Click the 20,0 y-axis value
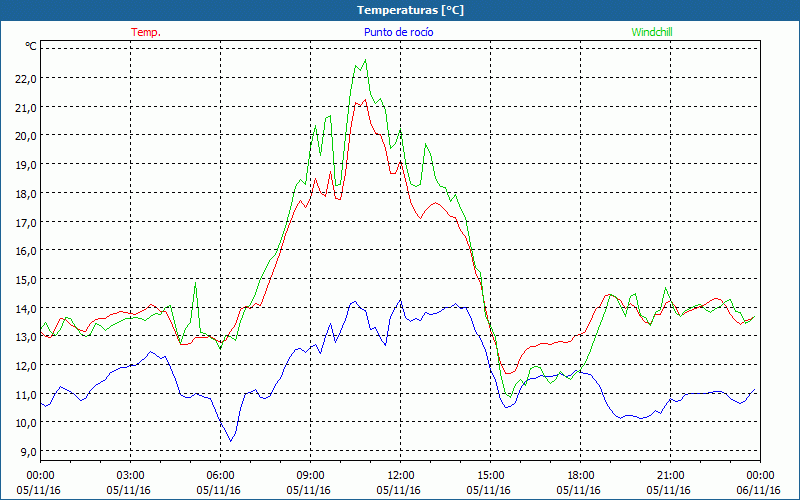This screenshot has height=500, width=800. click(27, 136)
